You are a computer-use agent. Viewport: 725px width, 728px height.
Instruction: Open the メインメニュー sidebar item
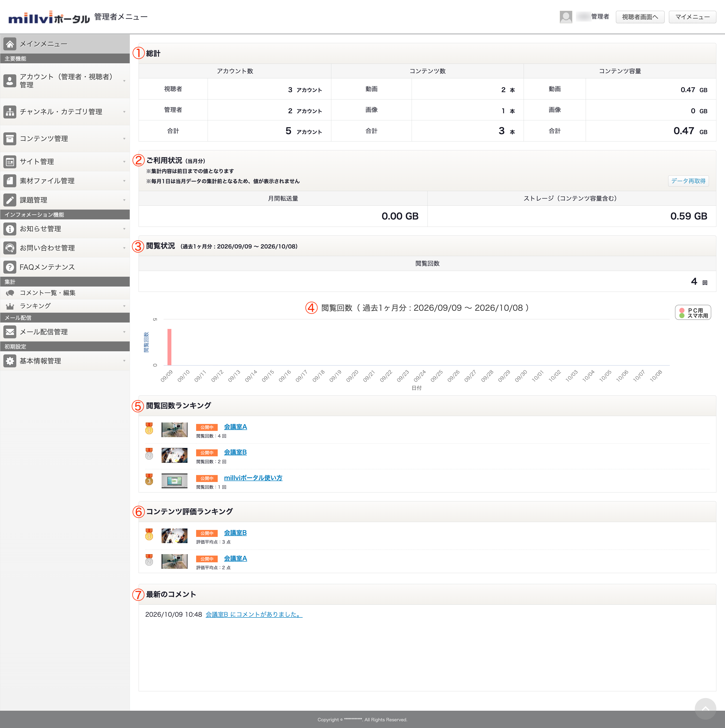(65, 44)
